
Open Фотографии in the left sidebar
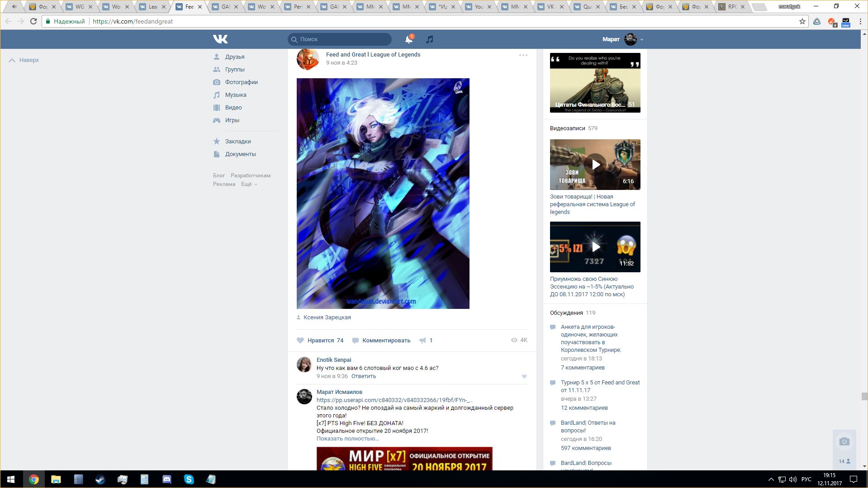[x=242, y=82]
